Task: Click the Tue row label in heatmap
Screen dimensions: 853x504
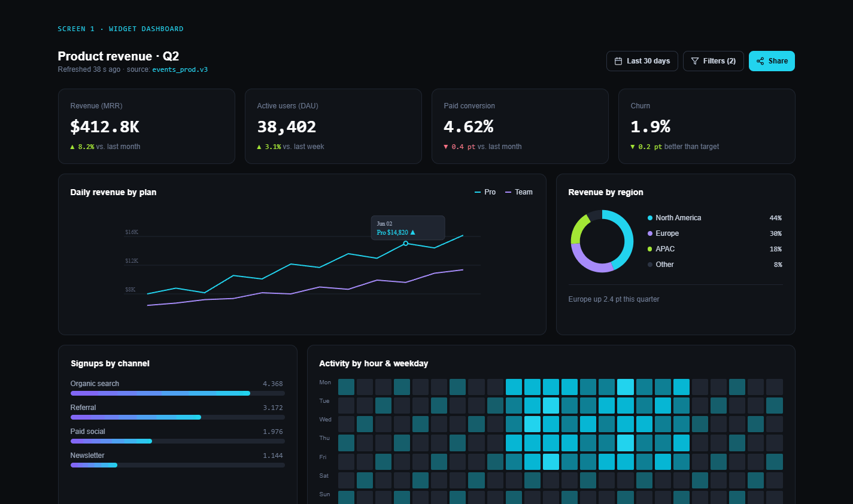Action: tap(324, 401)
